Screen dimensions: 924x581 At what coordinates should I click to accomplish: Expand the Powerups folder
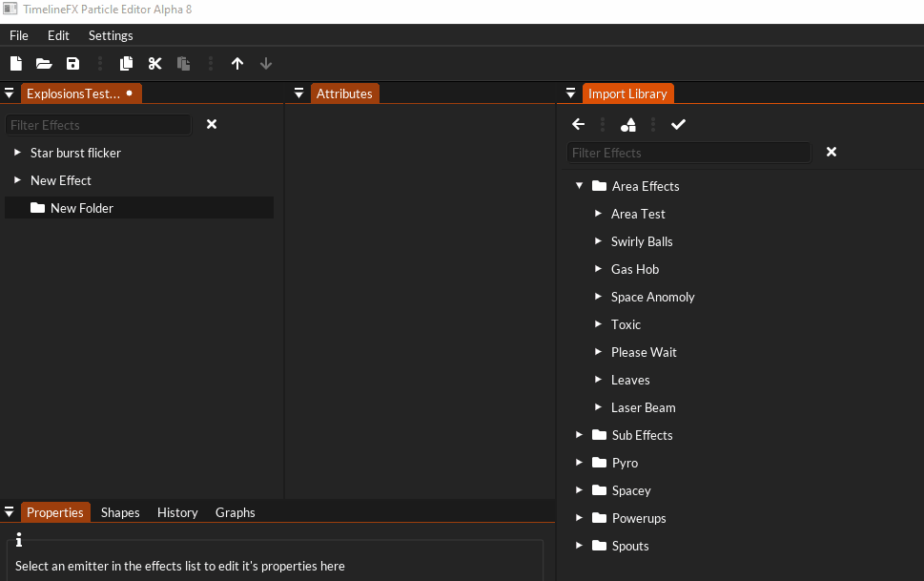click(x=579, y=518)
